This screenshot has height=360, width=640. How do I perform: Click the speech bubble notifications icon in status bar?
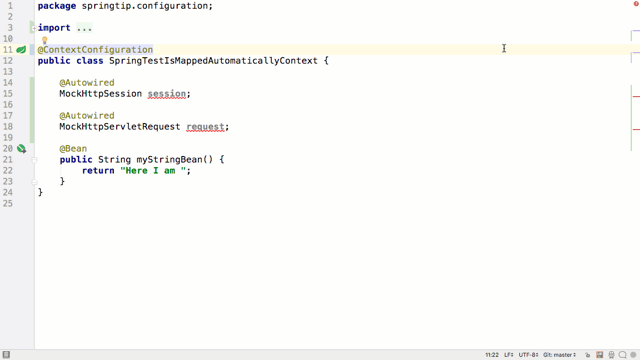click(622, 355)
